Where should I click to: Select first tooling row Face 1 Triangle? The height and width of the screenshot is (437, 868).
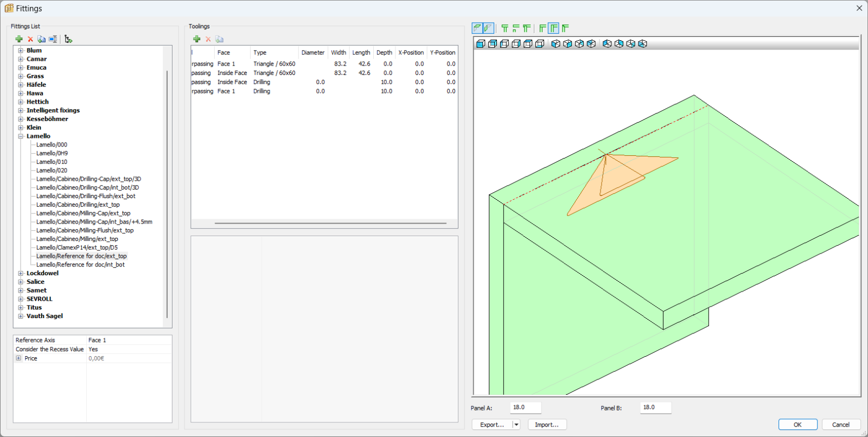coord(324,64)
